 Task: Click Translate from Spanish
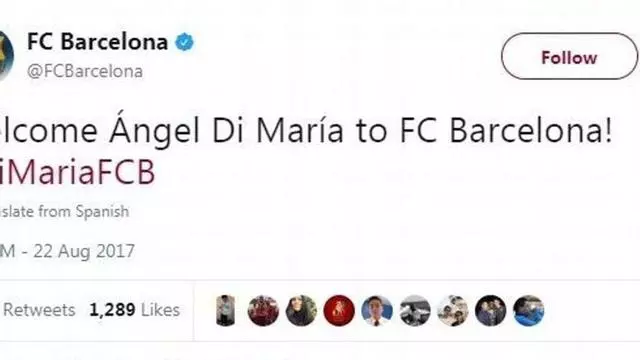64,211
